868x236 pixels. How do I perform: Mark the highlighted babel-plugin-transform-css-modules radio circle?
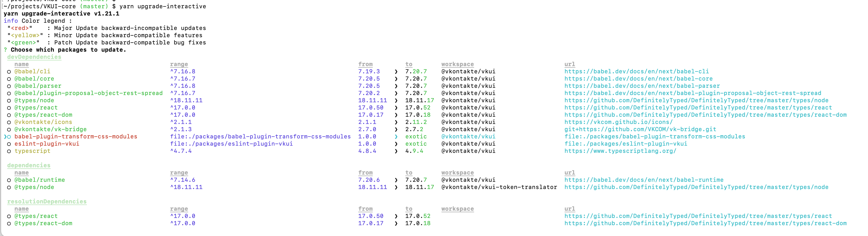coord(9,137)
